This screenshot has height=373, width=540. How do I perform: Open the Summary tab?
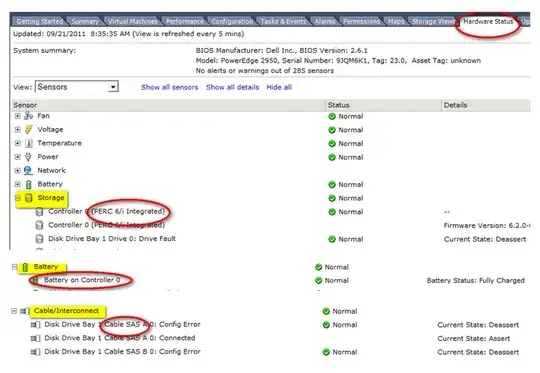click(x=85, y=21)
